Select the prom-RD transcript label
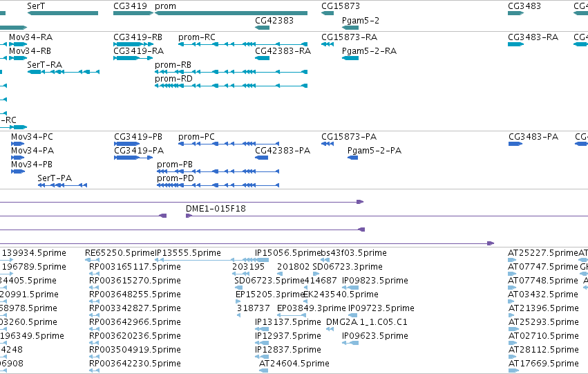This screenshot has width=588, height=374. [x=173, y=79]
